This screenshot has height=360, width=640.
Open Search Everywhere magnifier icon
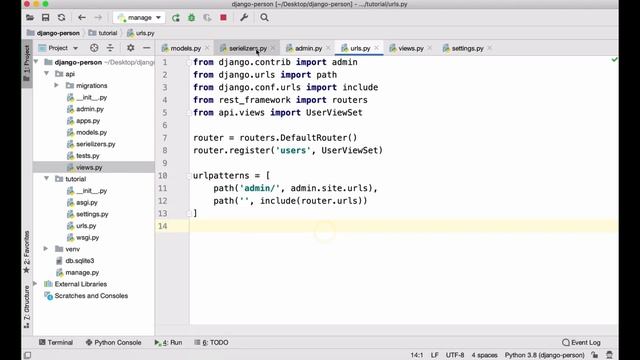(x=264, y=18)
